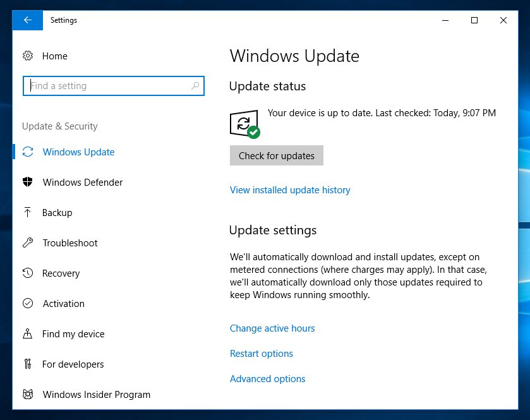Go back using the Settings back arrow
The width and height of the screenshot is (530, 420).
(x=28, y=20)
